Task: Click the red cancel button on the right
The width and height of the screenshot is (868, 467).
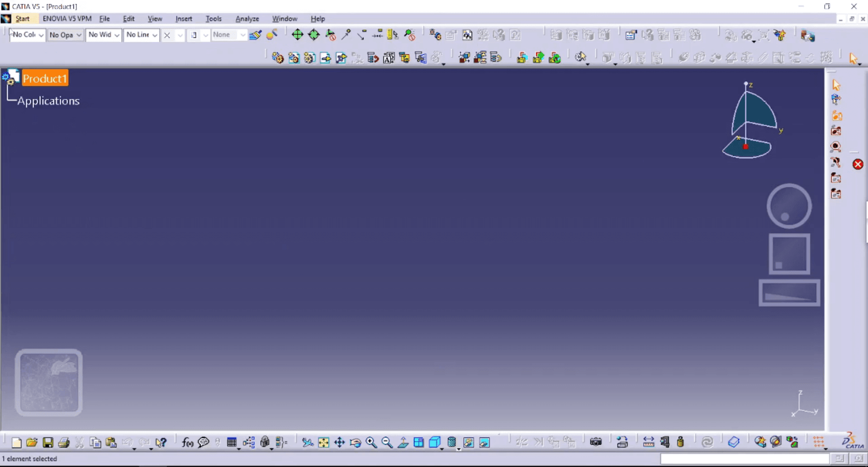Action: click(858, 164)
